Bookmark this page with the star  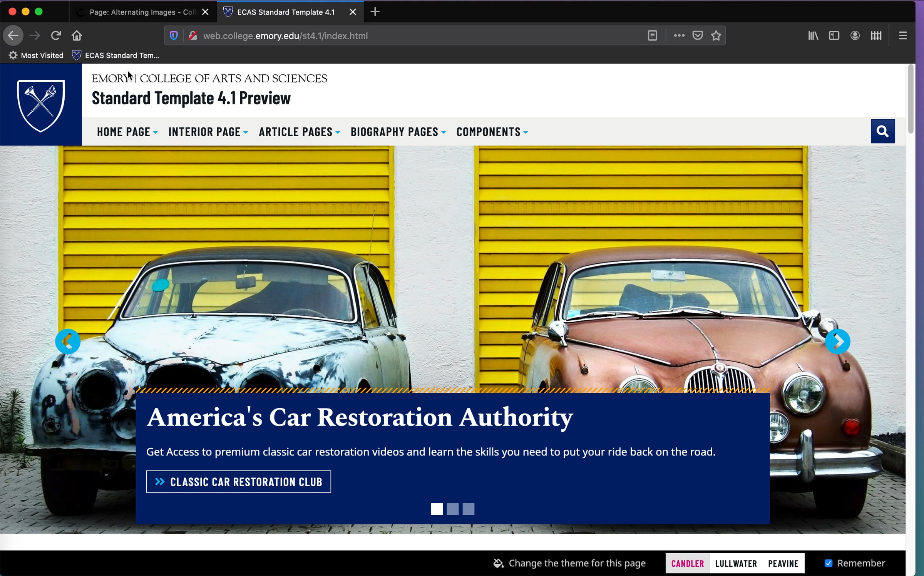point(716,36)
